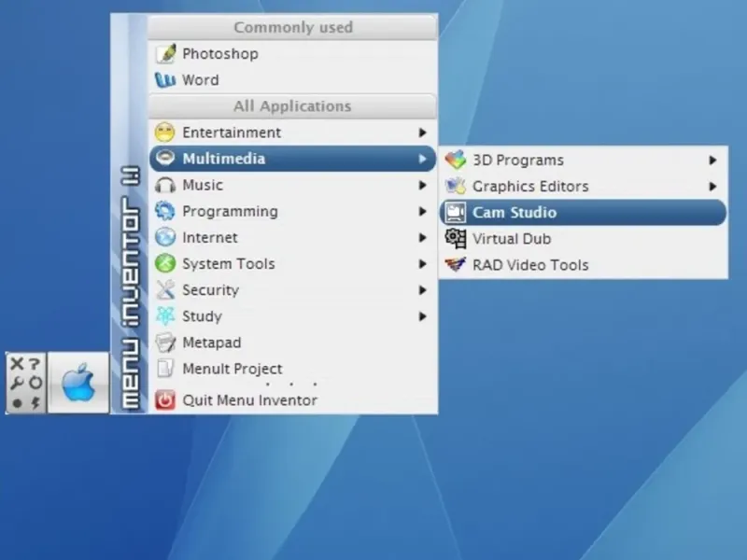
Task: Click the Cam Studio camera icon
Action: 456,213
